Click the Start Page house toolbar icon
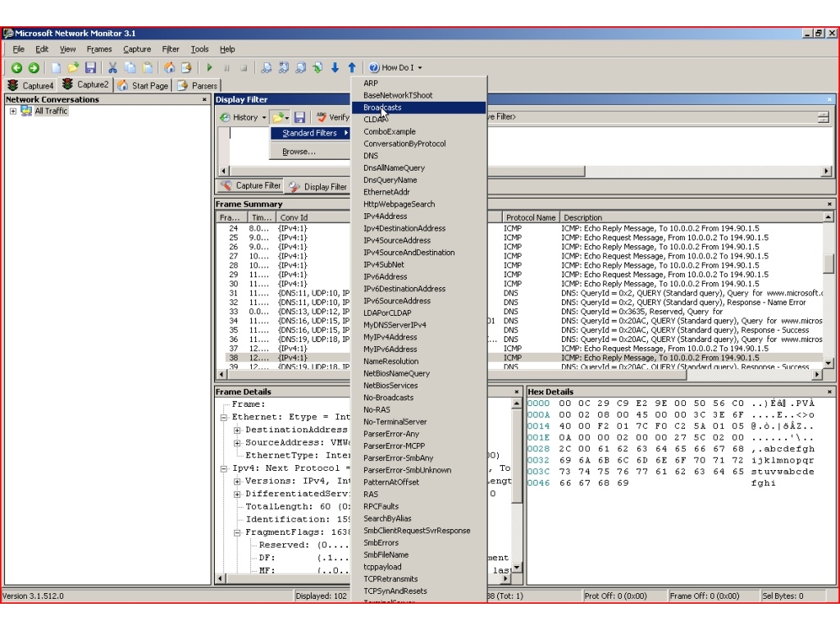 [169, 67]
